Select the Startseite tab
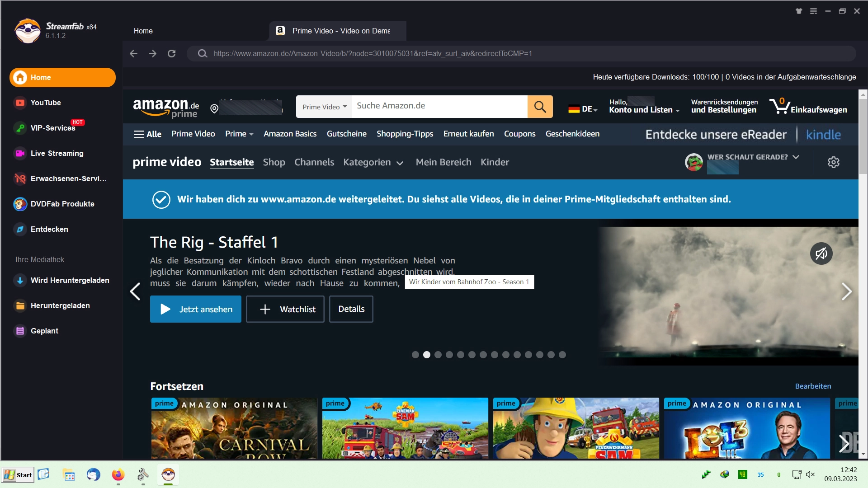 pyautogui.click(x=231, y=162)
